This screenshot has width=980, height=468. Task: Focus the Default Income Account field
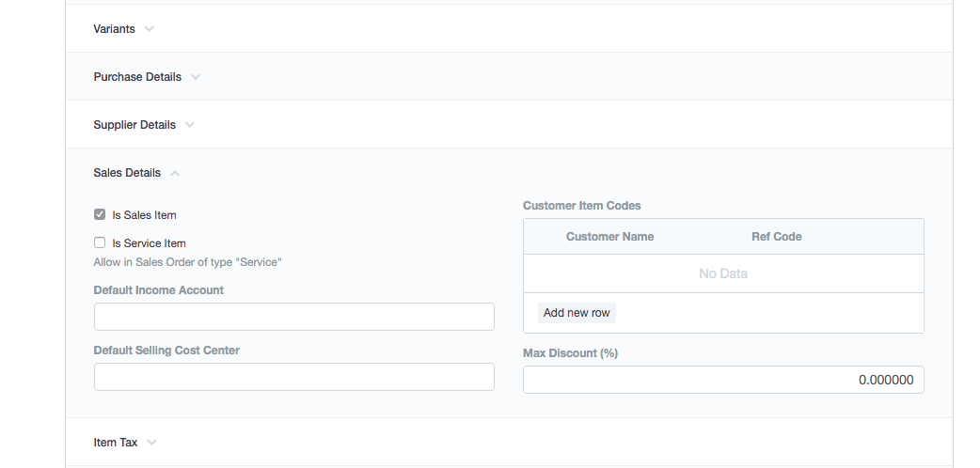click(294, 317)
